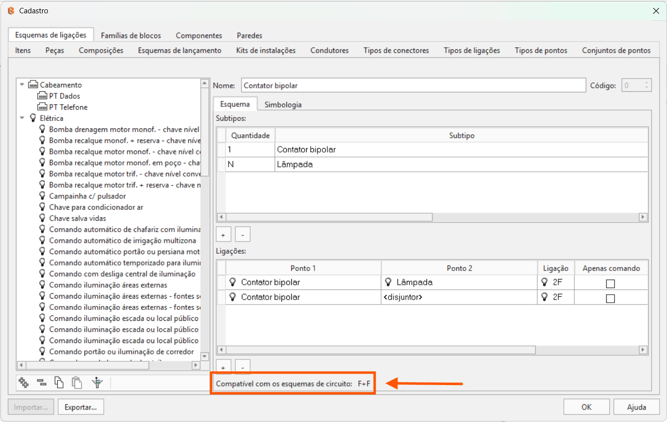Click the paste icon below the tree
Image resolution: width=667 pixels, height=422 pixels.
pyautogui.click(x=77, y=383)
